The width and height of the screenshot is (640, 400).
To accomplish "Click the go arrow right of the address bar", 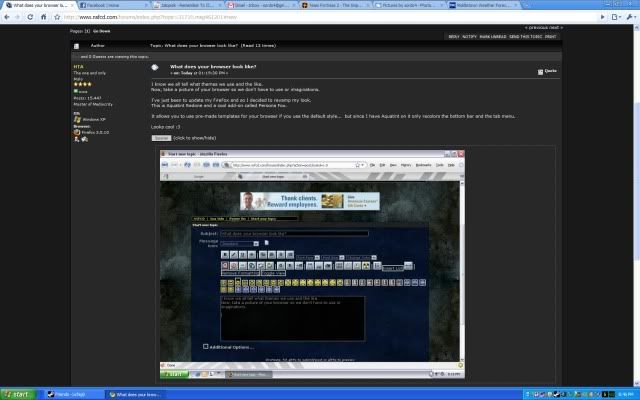I will pos(602,17).
